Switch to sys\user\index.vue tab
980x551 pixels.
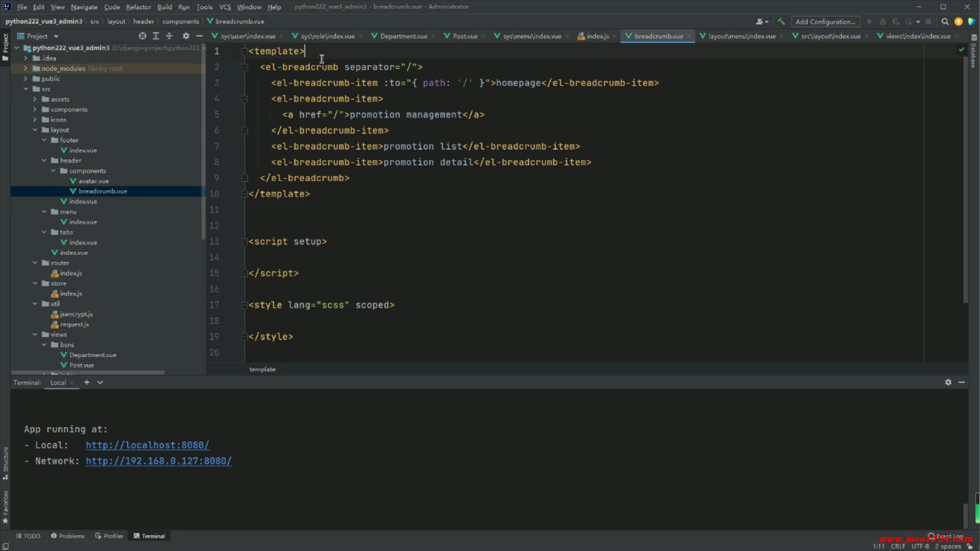pos(248,36)
